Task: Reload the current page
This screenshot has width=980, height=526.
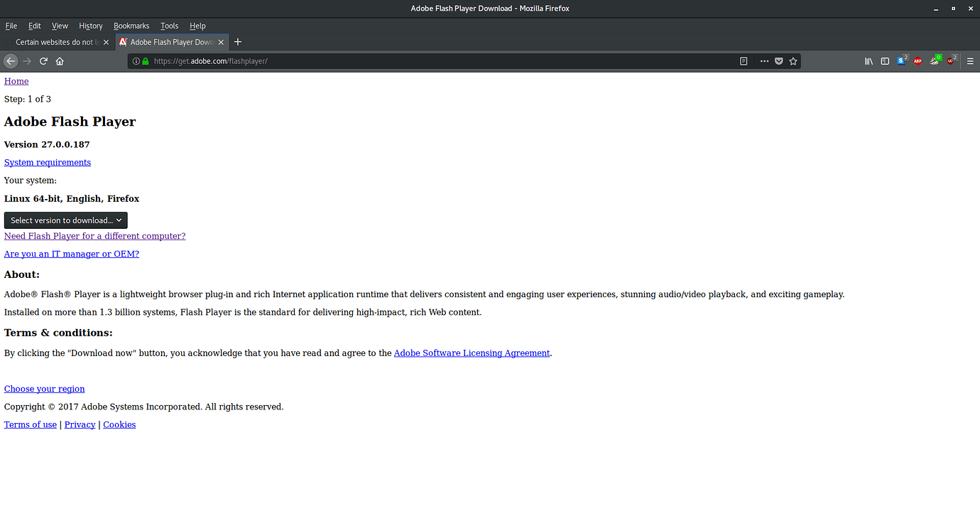Action: 43,61
